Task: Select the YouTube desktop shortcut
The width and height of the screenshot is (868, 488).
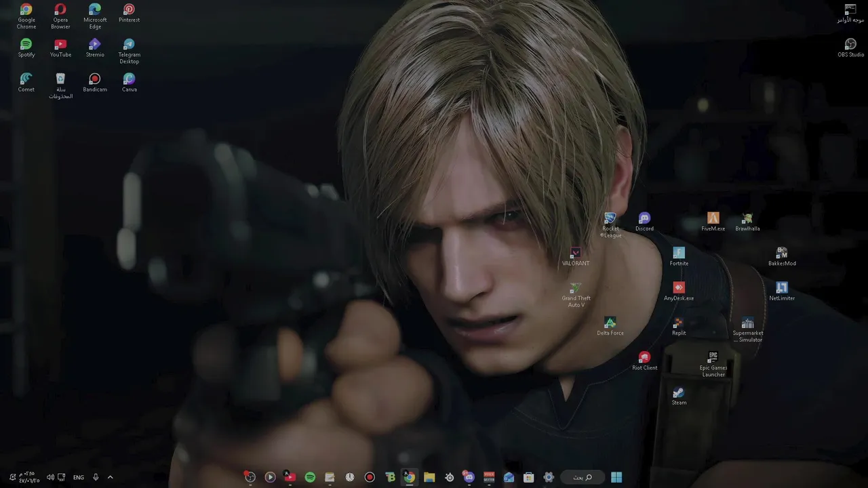Action: pos(60,48)
